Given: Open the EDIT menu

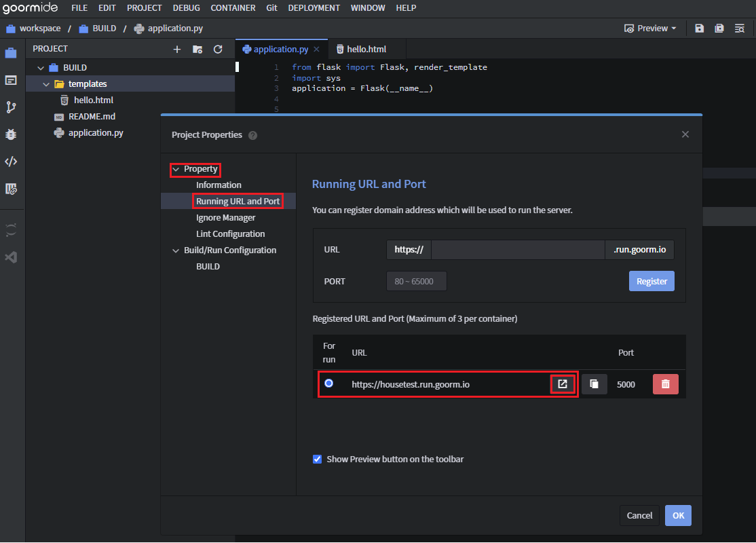Looking at the screenshot, I should [107, 7].
